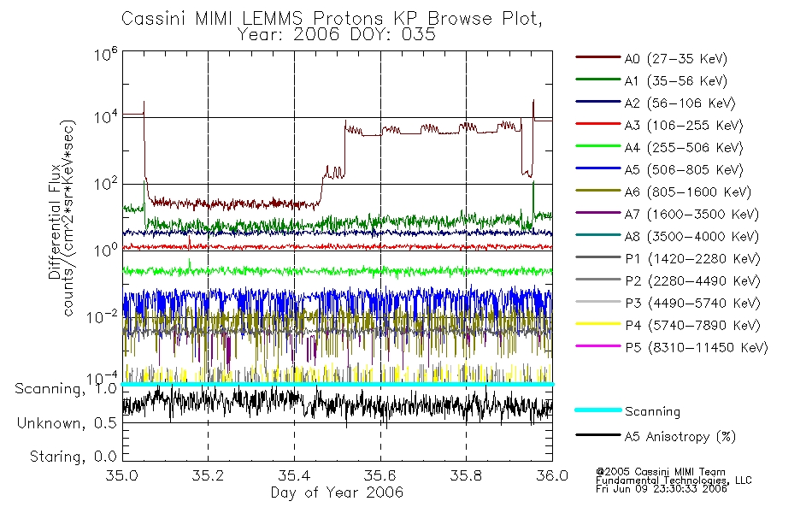Click the A2 (56-106 KeV) legend label

tap(680, 103)
